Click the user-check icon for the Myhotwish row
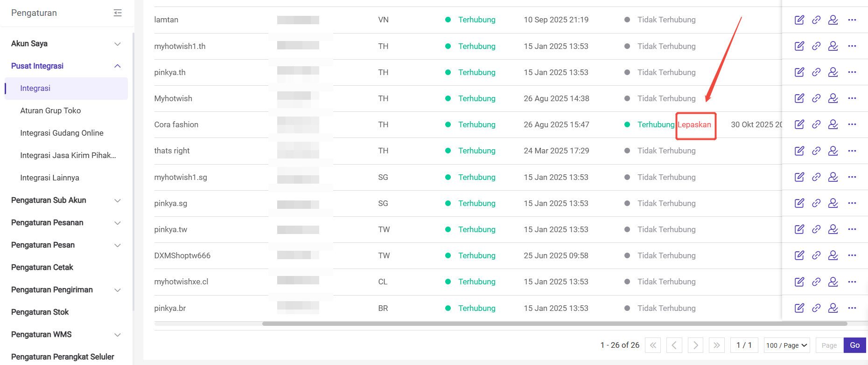 coord(833,98)
